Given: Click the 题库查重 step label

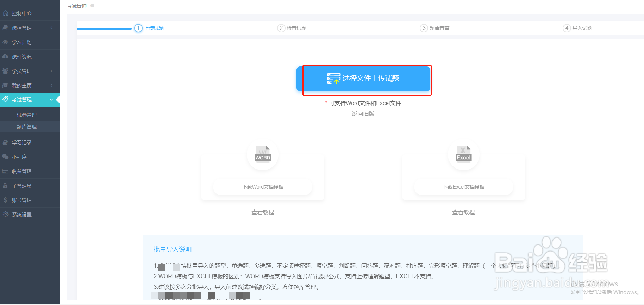Looking at the screenshot, I should (439, 28).
